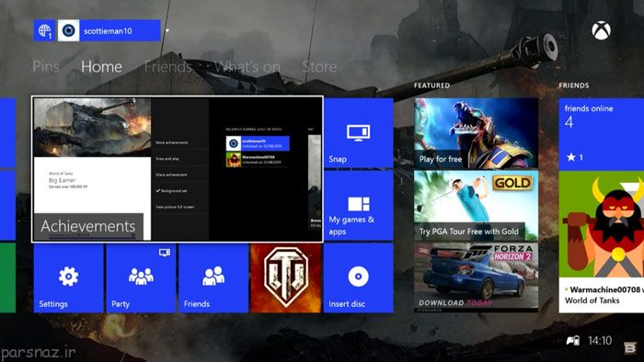The height and width of the screenshot is (362, 644).
Task: Click the Party people icon
Action: pos(141,277)
